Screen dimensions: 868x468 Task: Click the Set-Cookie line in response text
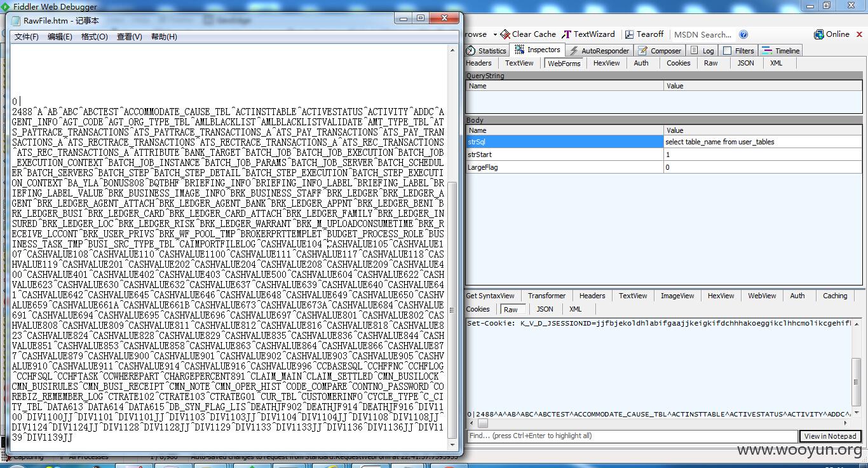click(658, 324)
